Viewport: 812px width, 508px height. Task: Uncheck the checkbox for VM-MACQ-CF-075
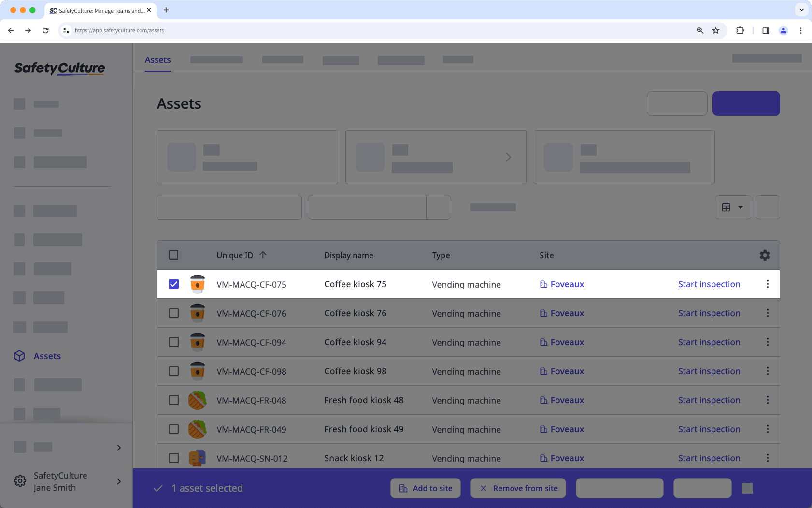click(173, 284)
